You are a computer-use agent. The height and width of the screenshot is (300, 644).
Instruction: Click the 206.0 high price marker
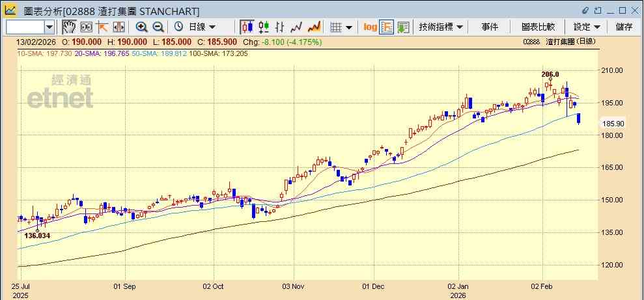pyautogui.click(x=550, y=74)
